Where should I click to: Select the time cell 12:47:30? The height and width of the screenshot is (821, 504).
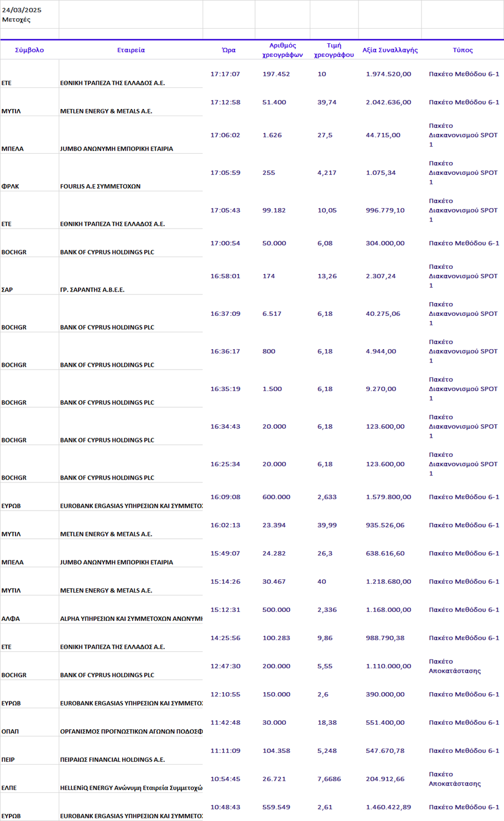click(225, 666)
